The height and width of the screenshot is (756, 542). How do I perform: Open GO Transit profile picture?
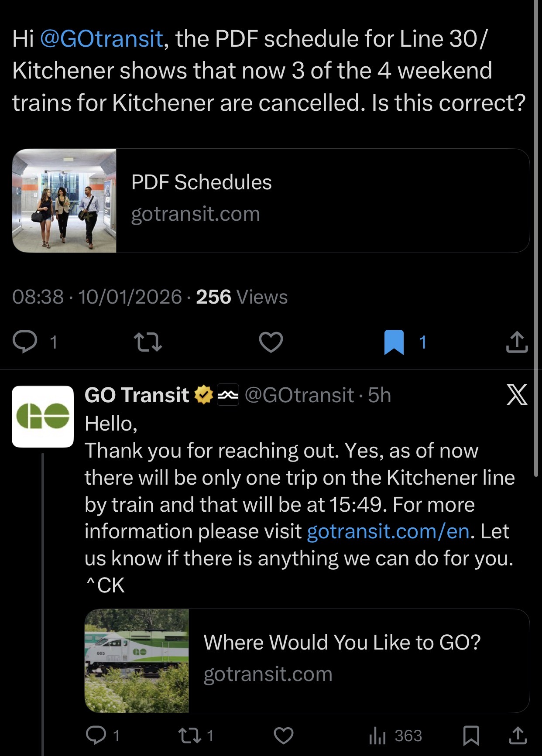pos(43,417)
